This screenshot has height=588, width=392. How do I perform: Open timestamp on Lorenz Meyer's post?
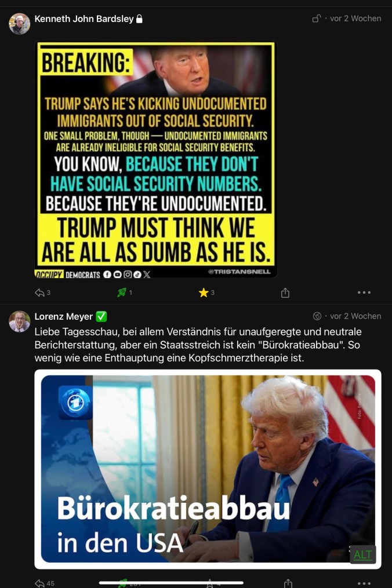point(355,316)
